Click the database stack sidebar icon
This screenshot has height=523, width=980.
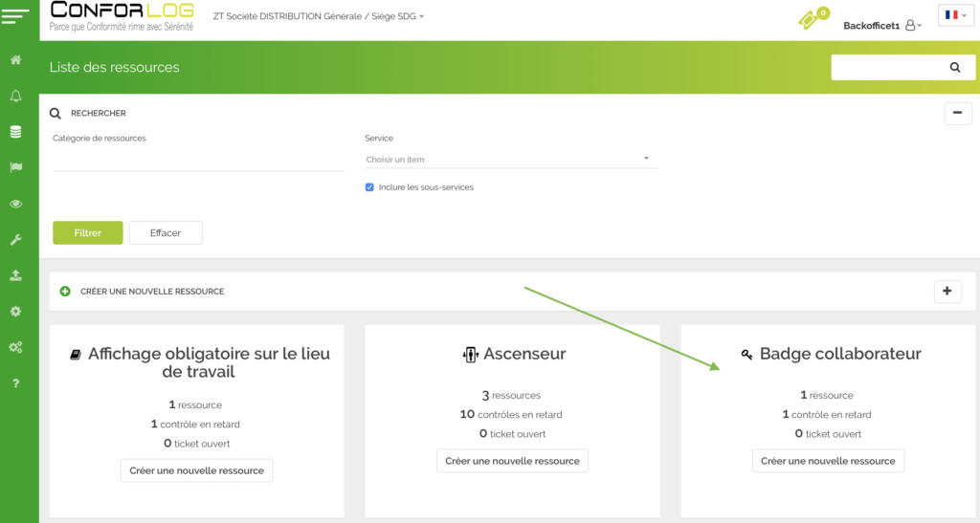pyautogui.click(x=16, y=132)
